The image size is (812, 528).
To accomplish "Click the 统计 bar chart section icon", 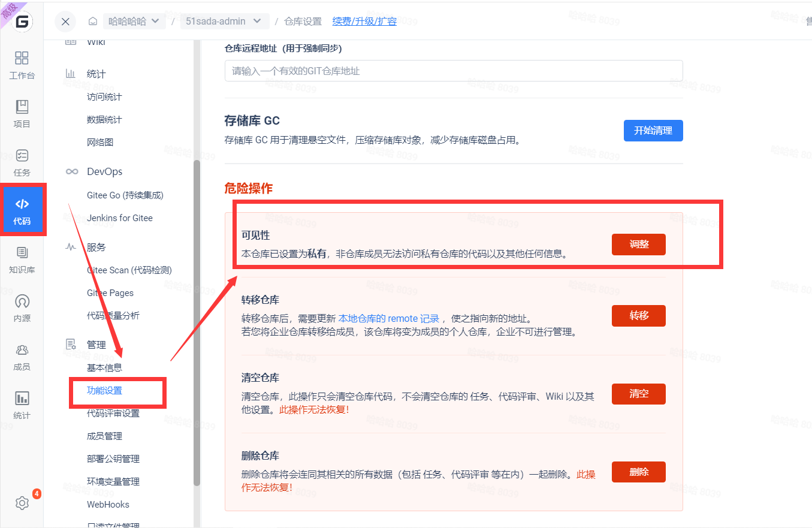I will point(71,74).
